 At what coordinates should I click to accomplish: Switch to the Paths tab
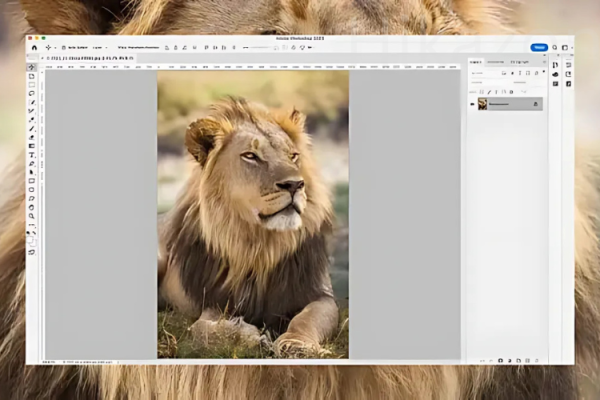(520, 62)
